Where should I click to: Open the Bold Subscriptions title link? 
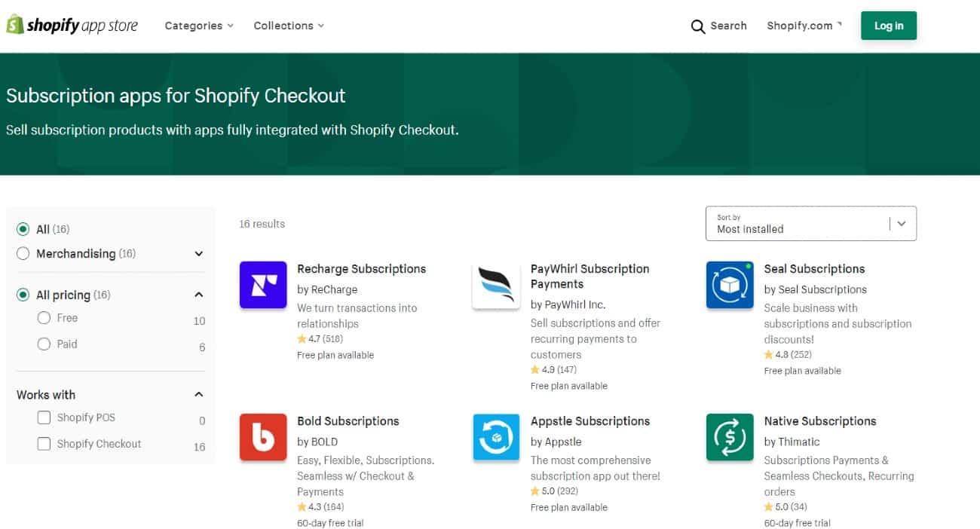point(348,421)
